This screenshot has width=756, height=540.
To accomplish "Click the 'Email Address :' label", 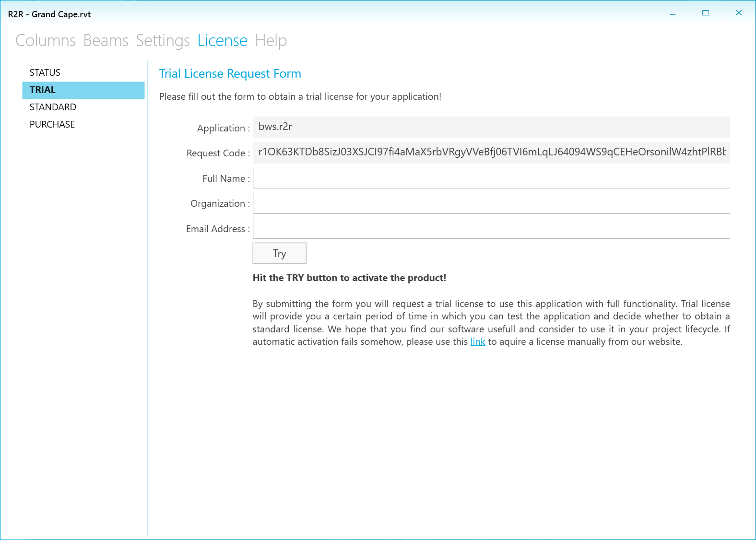I will point(218,229).
